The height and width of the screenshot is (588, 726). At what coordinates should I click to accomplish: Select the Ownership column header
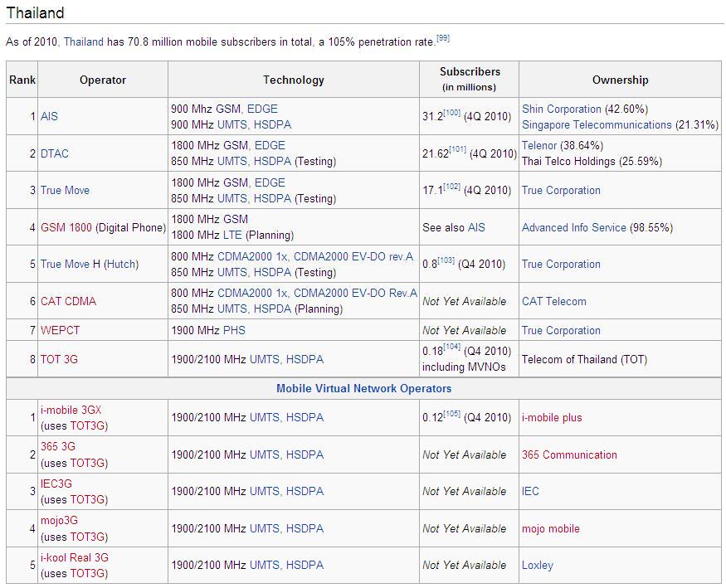620,80
